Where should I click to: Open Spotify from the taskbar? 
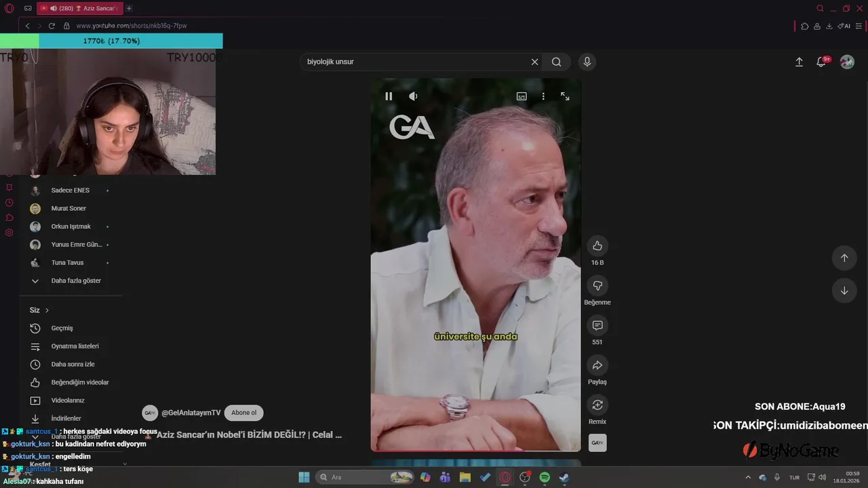[545, 477]
